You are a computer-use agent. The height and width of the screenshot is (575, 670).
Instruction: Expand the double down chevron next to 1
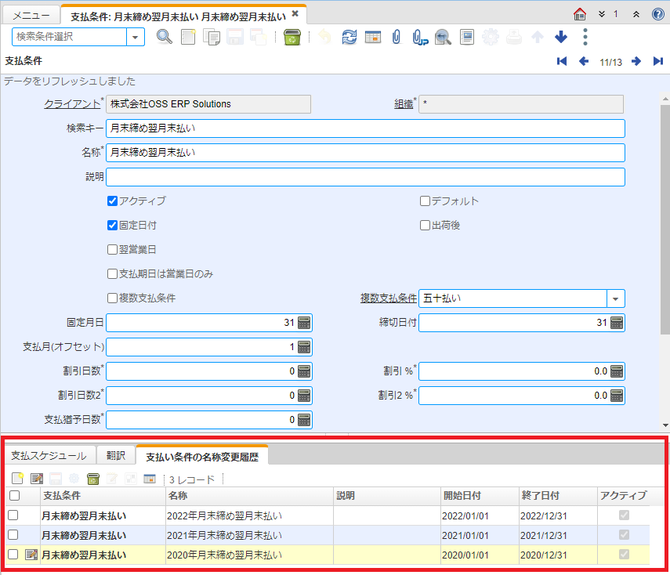click(x=602, y=15)
